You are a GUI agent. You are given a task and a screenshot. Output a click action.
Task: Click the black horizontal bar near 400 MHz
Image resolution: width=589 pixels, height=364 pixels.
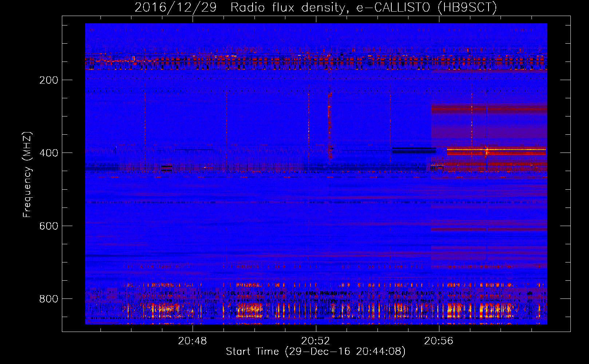pos(414,150)
